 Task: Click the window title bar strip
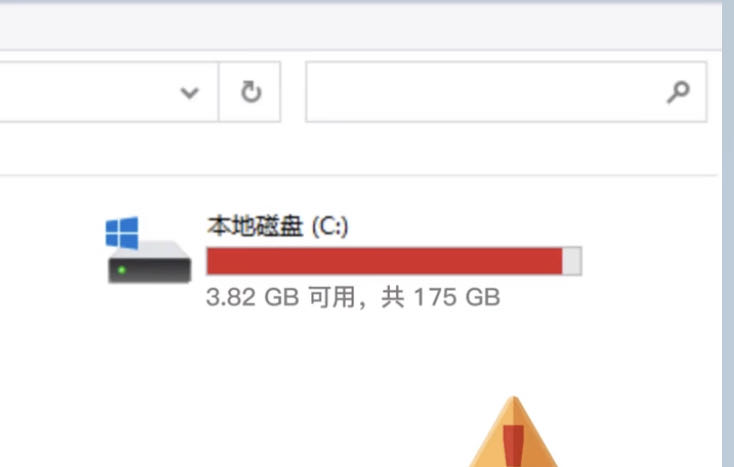coord(360,27)
